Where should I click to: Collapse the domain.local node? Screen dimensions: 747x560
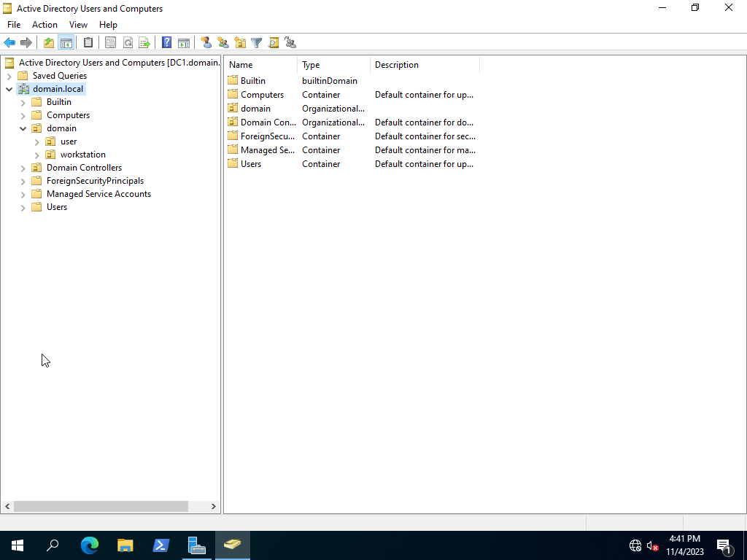pyautogui.click(x=9, y=89)
